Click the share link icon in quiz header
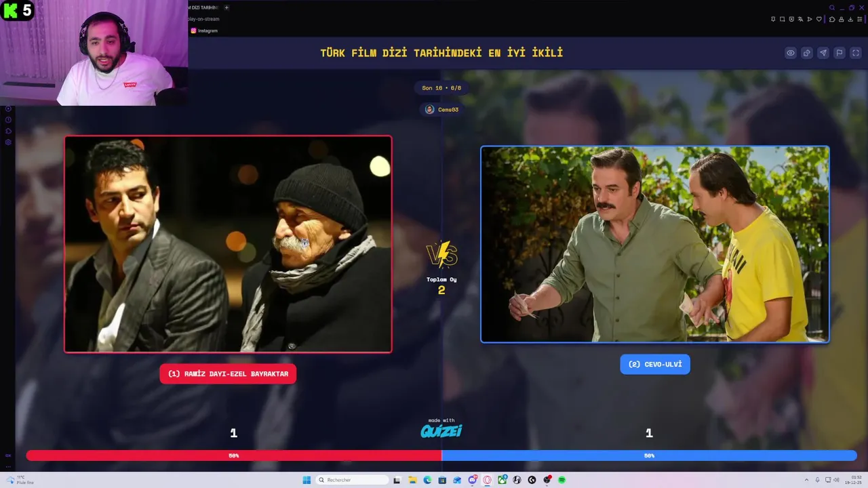Viewport: 868px width, 488px height. click(x=807, y=53)
